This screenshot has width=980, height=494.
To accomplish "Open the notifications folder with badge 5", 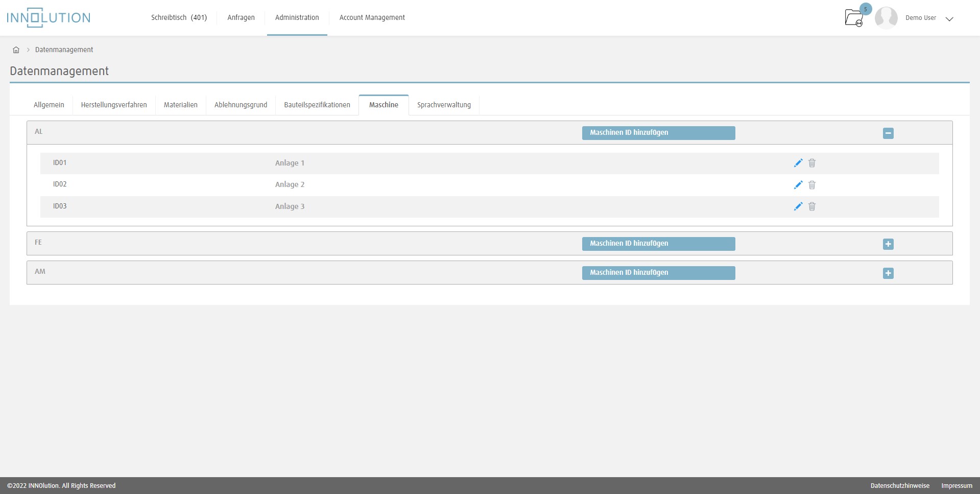I will (854, 18).
